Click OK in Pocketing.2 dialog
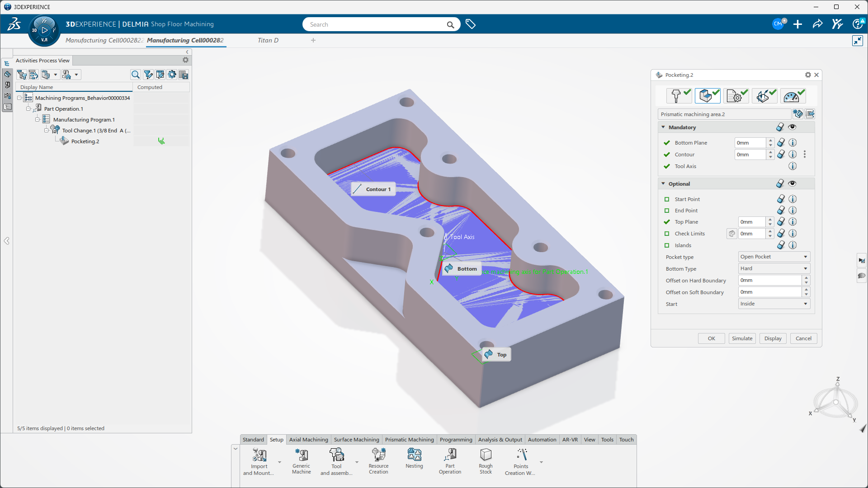The width and height of the screenshot is (868, 488). [x=711, y=338]
